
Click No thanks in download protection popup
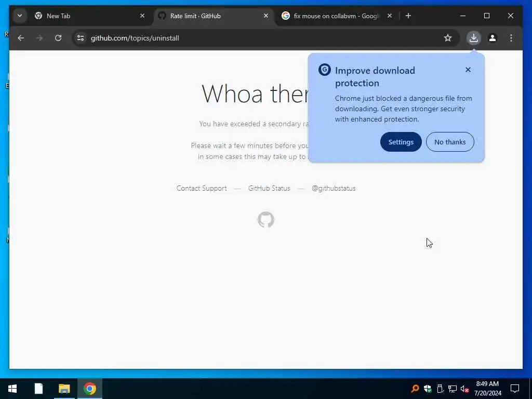(x=450, y=142)
